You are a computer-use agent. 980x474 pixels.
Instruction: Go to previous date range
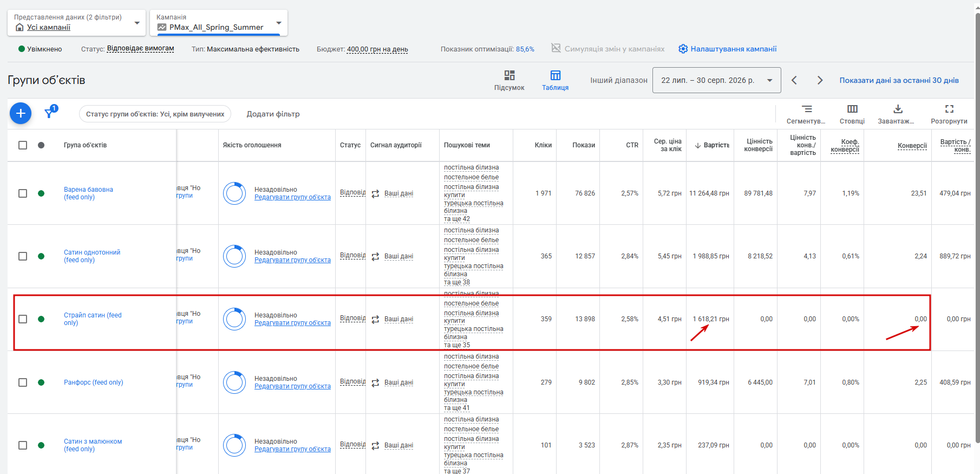794,80
